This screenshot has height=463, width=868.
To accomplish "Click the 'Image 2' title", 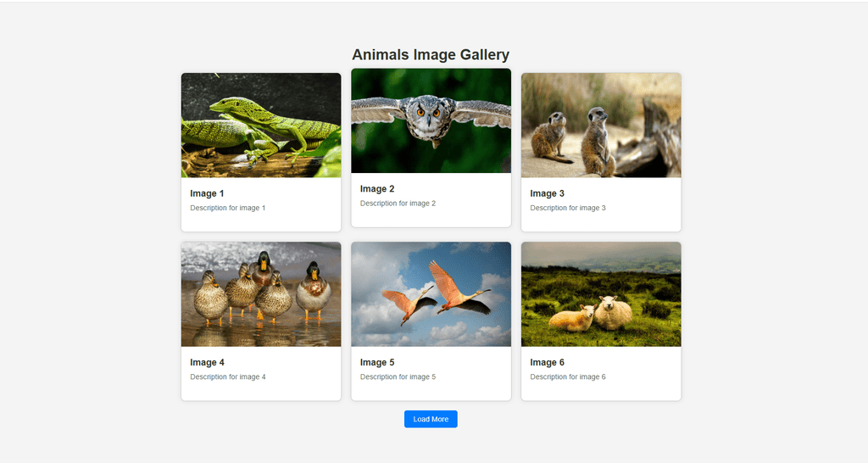I will coord(377,189).
